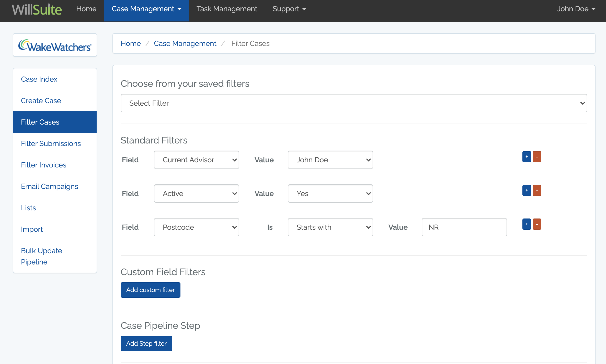Screen dimensions: 606x364
Task: Open the Starts with condition dropdown
Action: click(x=330, y=227)
